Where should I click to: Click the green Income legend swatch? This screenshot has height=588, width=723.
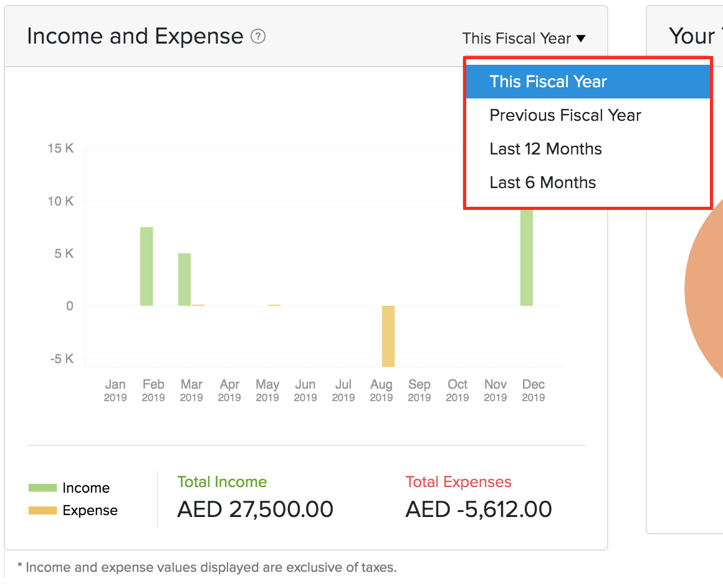click(x=42, y=488)
